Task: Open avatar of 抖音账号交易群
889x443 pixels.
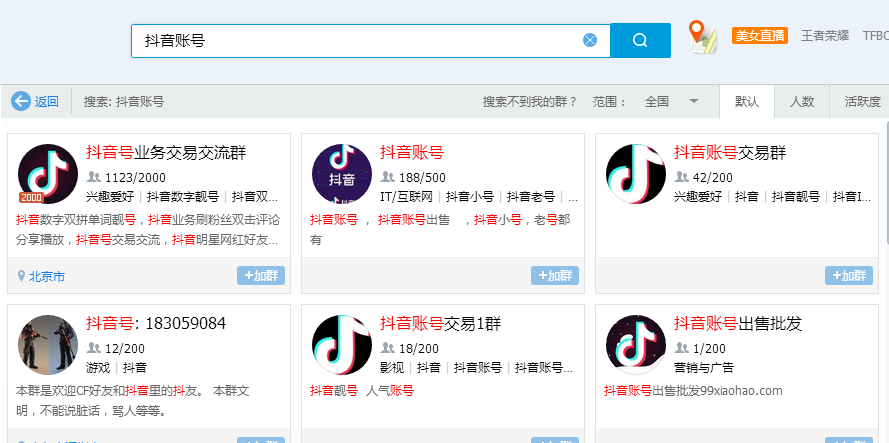Action: click(636, 174)
